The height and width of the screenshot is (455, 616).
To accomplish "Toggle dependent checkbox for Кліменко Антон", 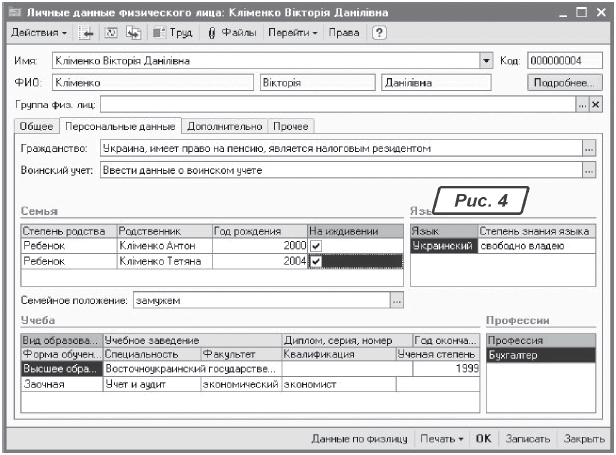I will 316,245.
